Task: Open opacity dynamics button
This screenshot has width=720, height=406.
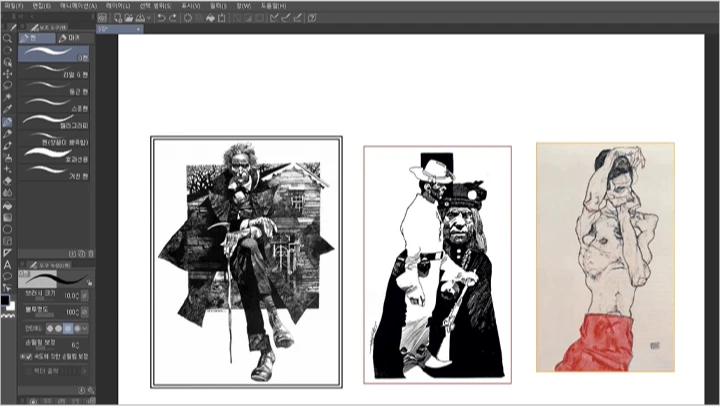Action: [x=84, y=312]
